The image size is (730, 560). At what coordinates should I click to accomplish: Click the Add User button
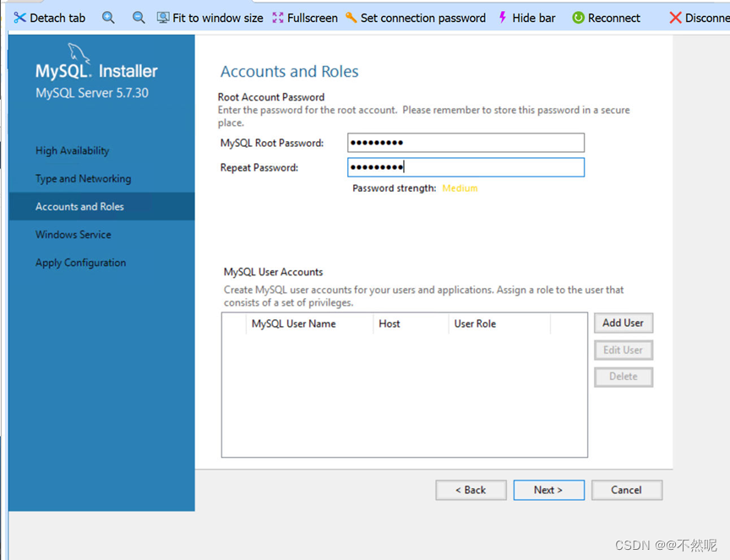tap(624, 323)
